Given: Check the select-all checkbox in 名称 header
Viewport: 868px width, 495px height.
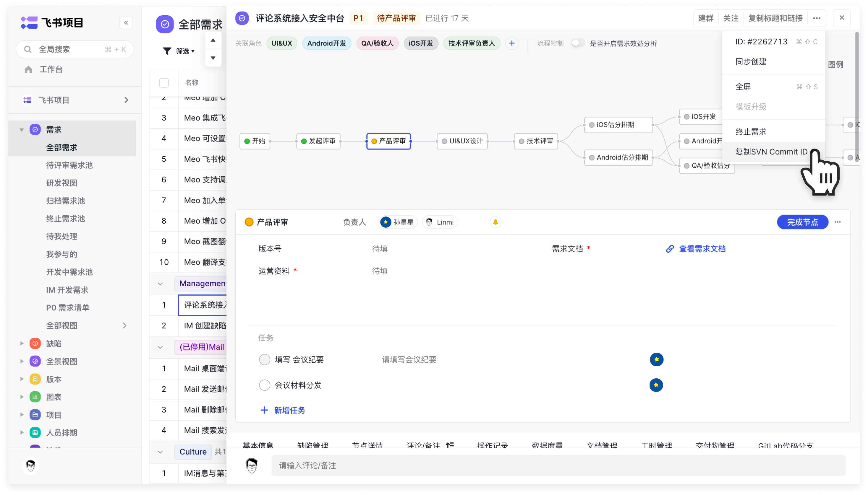Looking at the screenshot, I should pos(164,83).
